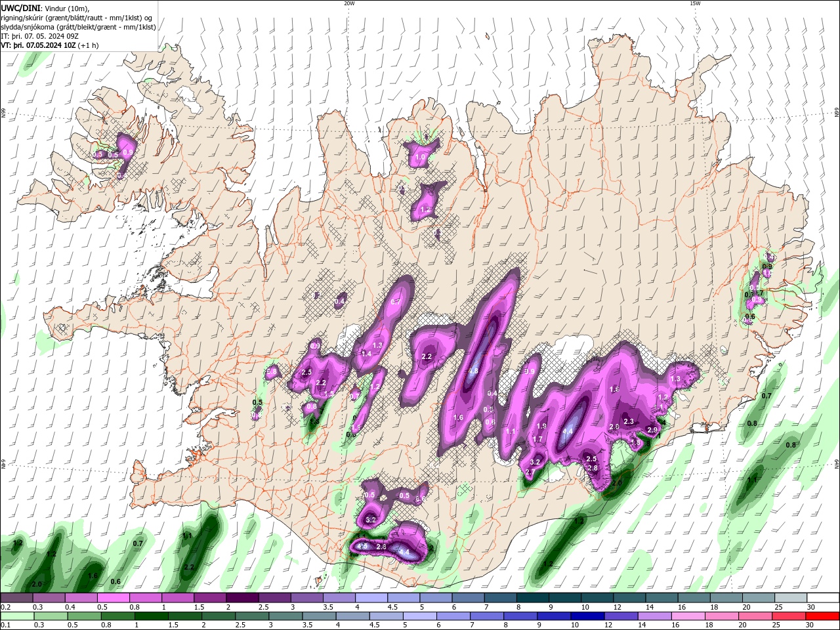
Task: Click the UWC/DINI title text
Action: point(20,8)
